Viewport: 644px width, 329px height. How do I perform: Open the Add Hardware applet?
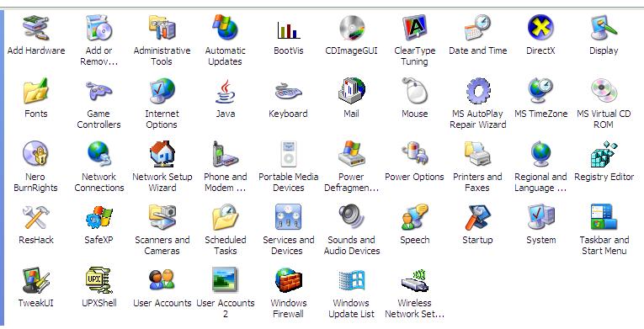35,29
